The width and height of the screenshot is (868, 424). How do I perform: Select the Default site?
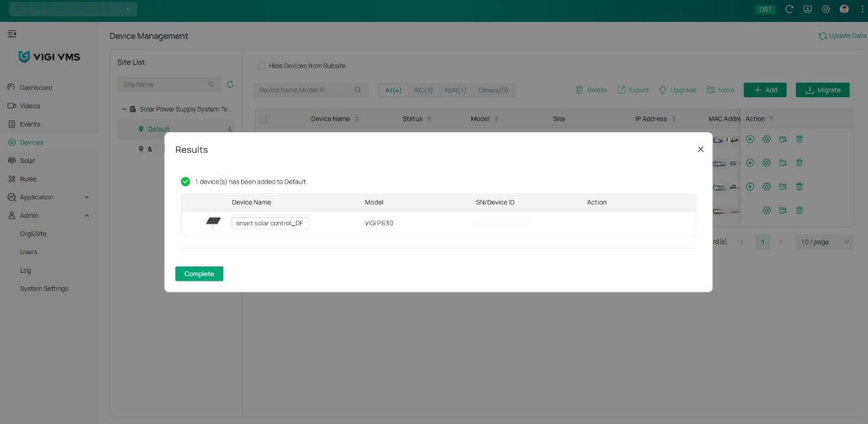coord(175,129)
